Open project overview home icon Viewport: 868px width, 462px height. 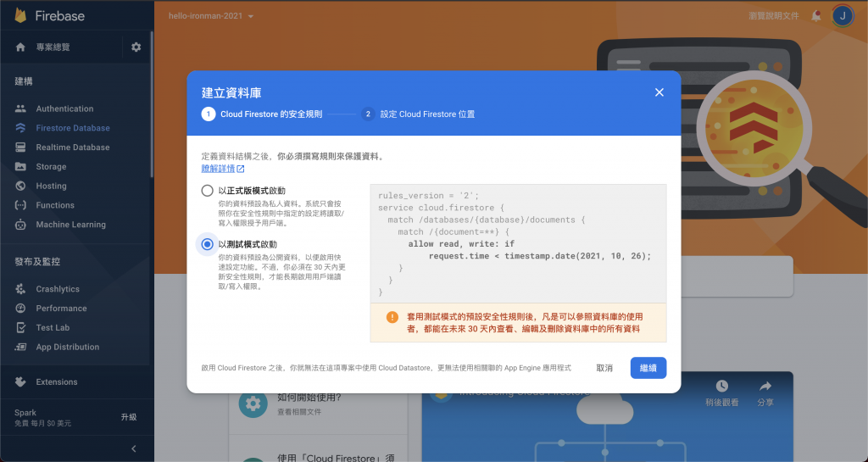[20, 47]
